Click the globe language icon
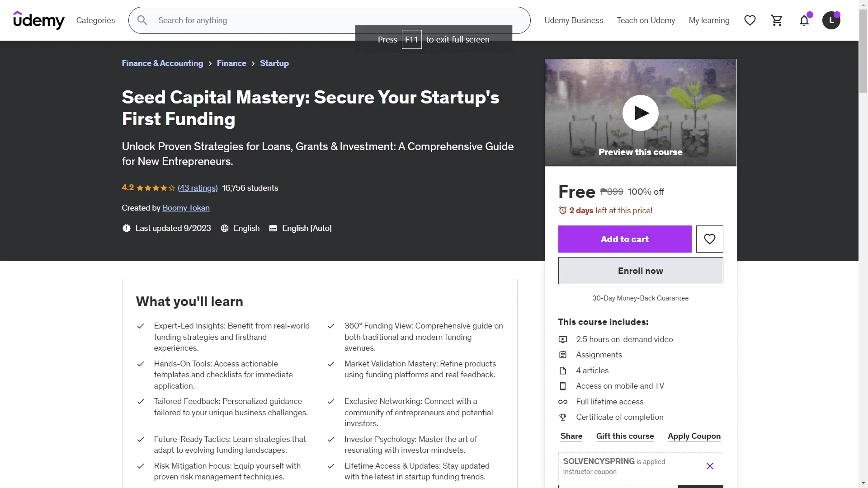The height and width of the screenshot is (488, 868). coord(225,228)
